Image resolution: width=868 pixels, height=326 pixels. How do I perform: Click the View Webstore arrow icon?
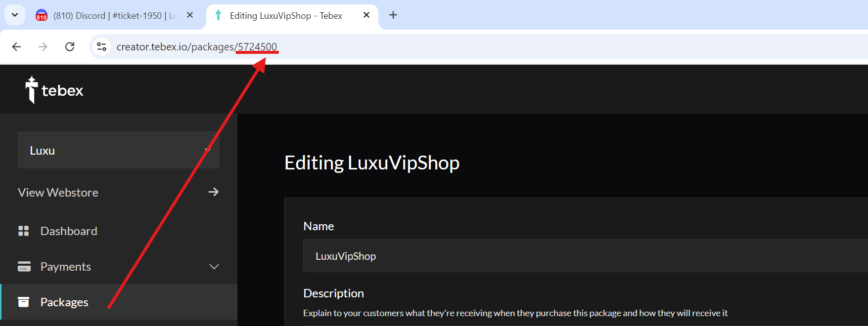click(x=214, y=192)
